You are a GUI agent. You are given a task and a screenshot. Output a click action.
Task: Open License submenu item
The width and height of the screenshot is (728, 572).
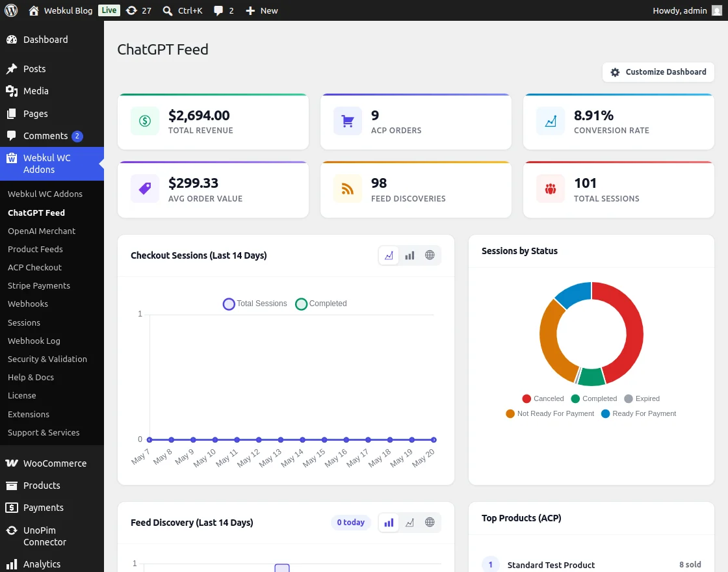click(x=22, y=396)
